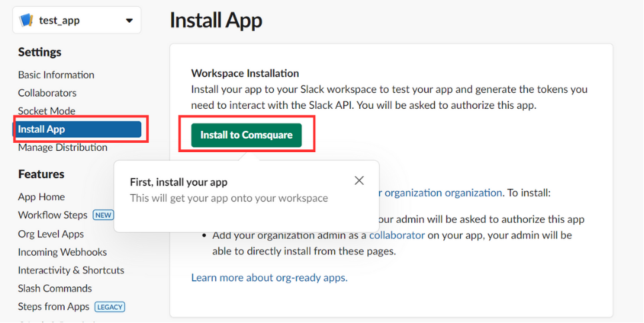Screen dimensions: 644x323
Task: Open App Home feature
Action: tap(41, 197)
